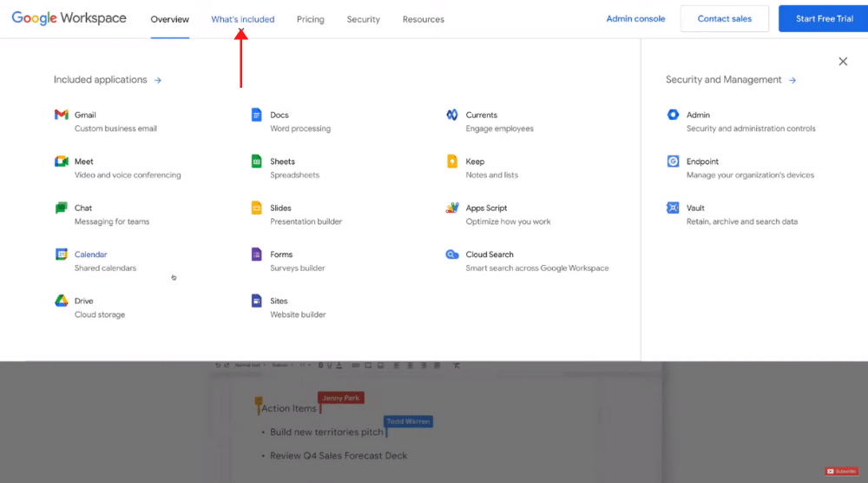This screenshot has width=868, height=483.
Task: Select the Vault icon
Action: [x=673, y=208]
